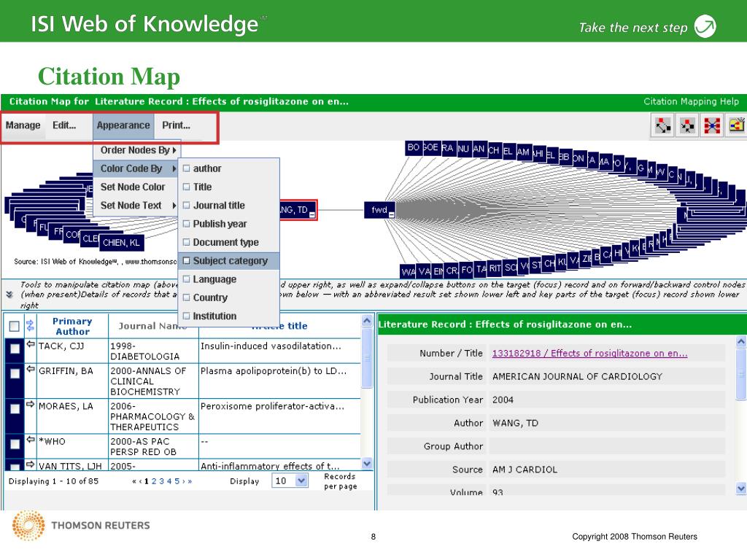
Task: Open the records-per-page dropdown showing 10
Action: pyautogui.click(x=290, y=481)
